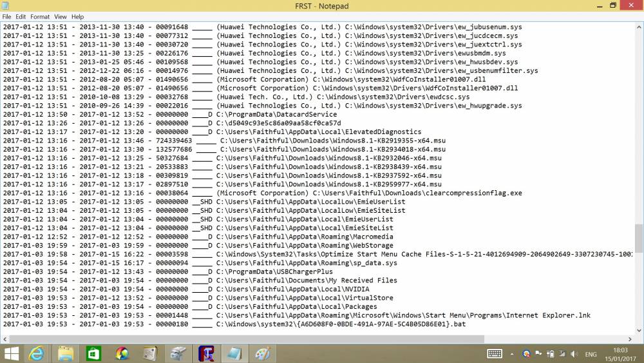The image size is (644, 363).
Task: Click the My Received Files line
Action: (x=200, y=280)
